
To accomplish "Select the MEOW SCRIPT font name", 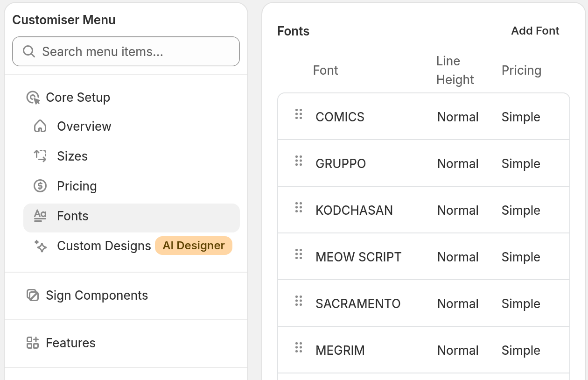I will (x=358, y=257).
